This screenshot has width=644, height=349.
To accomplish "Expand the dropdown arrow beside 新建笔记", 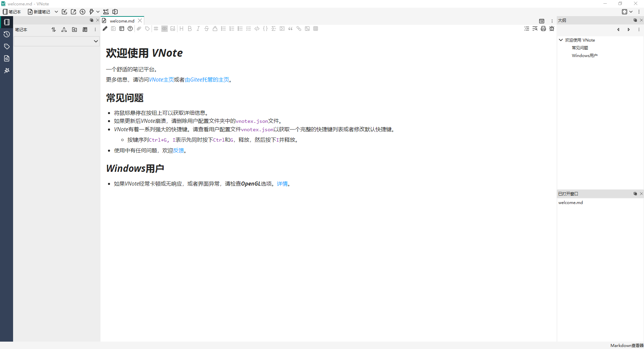I will point(56,12).
